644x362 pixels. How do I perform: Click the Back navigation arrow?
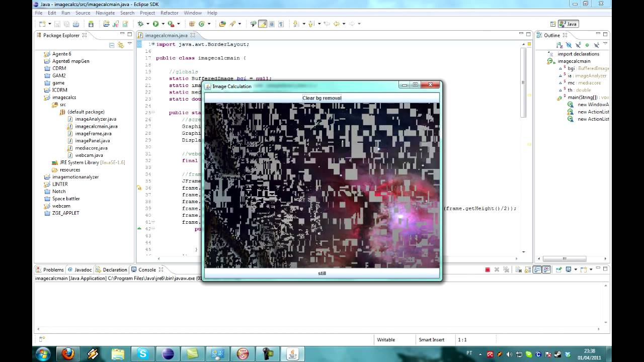(337, 24)
